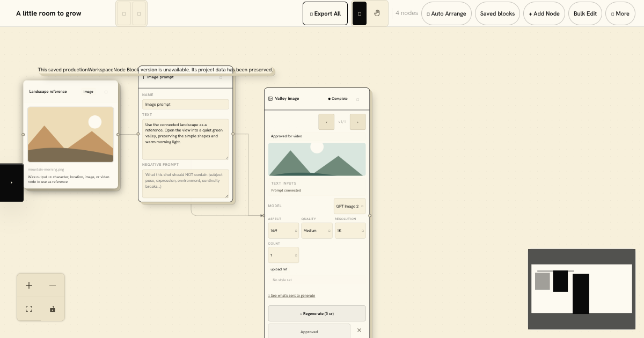This screenshot has height=338, width=644.
Task: Go to next version in Valley image
Action: click(358, 122)
